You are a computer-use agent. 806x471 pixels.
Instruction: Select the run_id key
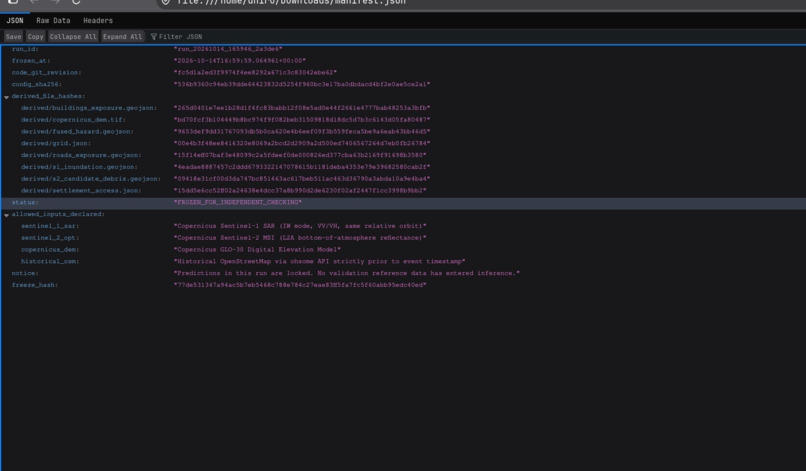(x=25, y=49)
